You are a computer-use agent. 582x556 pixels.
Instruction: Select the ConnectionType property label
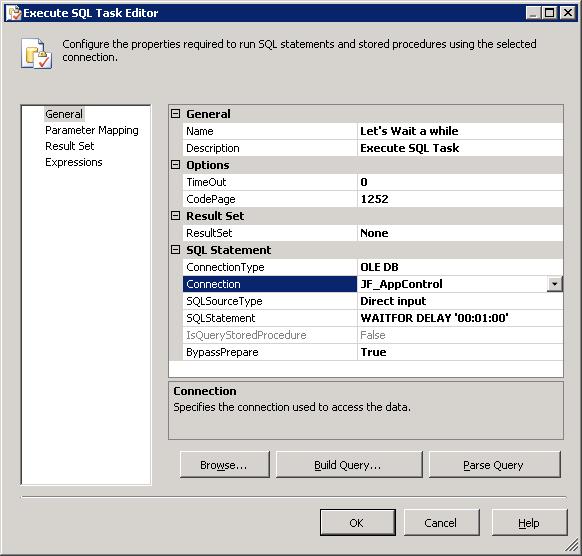(270, 267)
